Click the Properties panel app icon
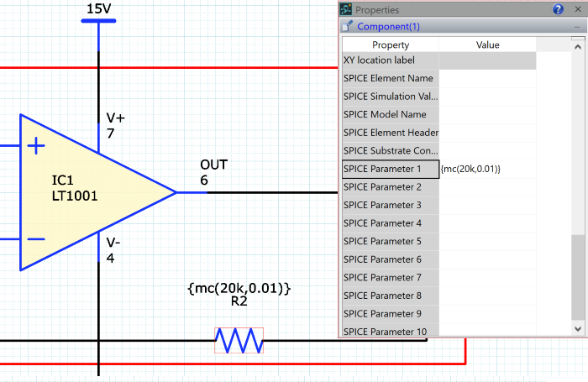This screenshot has height=382, width=588. pyautogui.click(x=346, y=9)
